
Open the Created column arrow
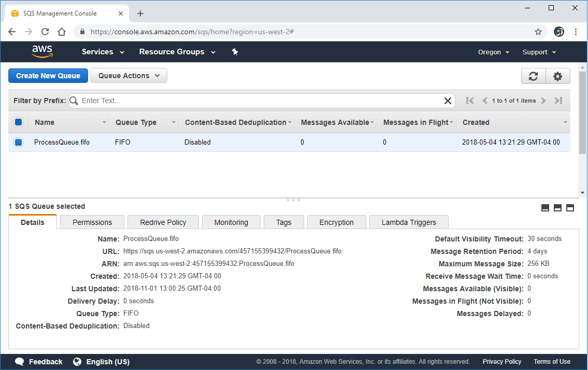(x=565, y=122)
